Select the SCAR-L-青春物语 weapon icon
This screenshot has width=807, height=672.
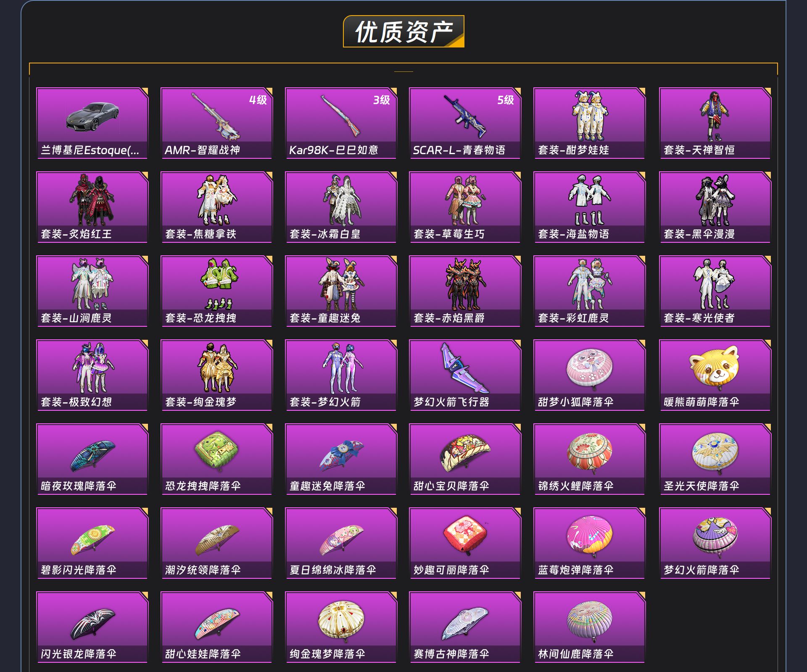(x=464, y=116)
